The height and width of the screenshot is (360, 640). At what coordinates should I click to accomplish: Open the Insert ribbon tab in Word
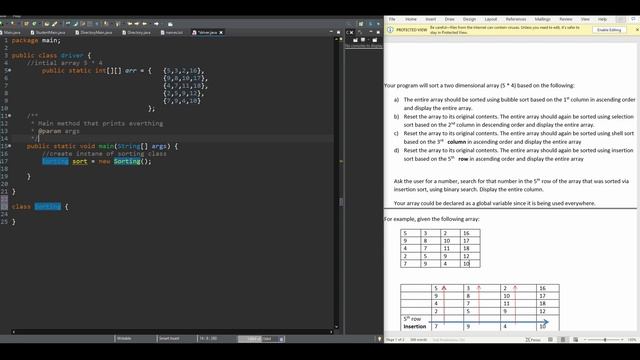point(431,19)
